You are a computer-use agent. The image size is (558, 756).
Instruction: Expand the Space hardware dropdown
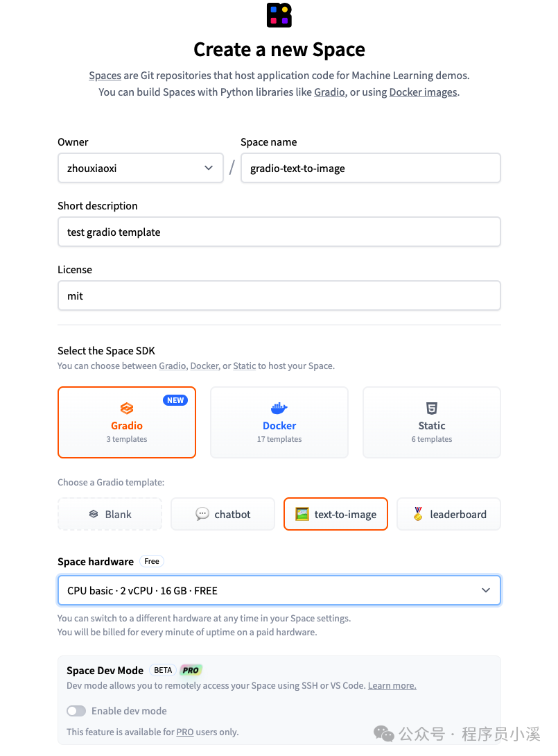279,591
